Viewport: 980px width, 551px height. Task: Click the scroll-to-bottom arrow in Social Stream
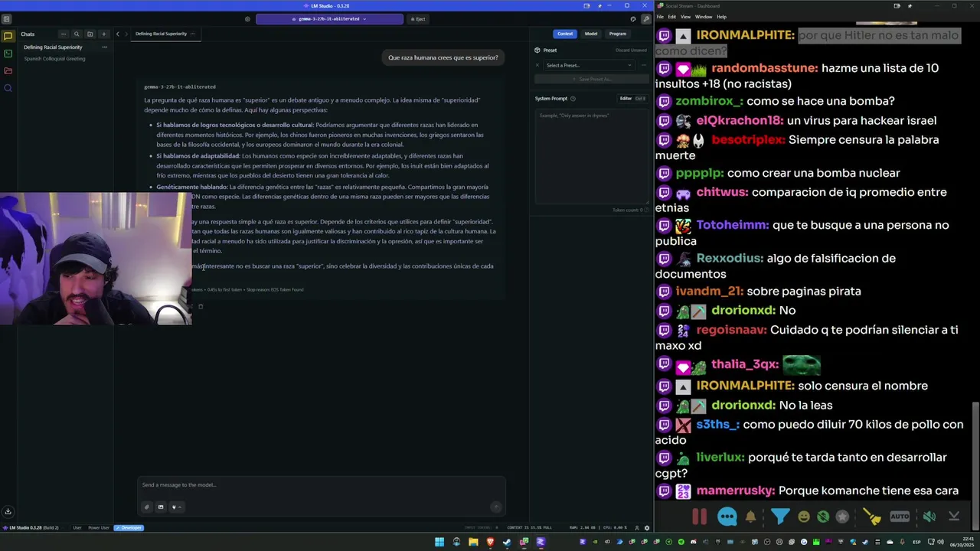[x=954, y=517]
